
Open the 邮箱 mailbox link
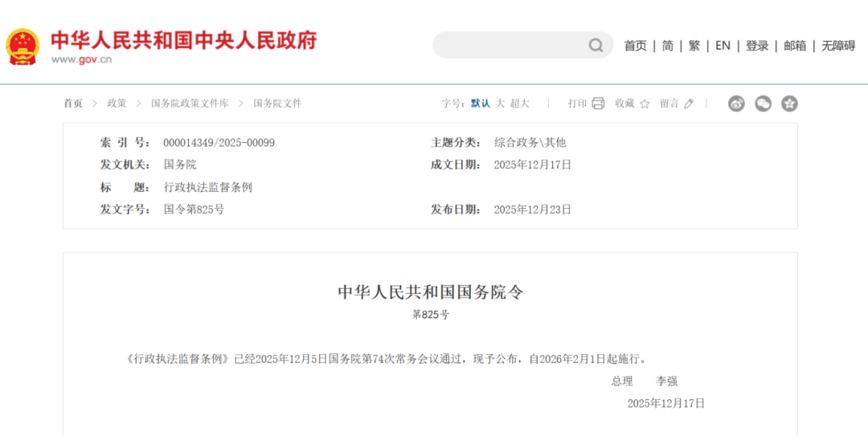(x=795, y=46)
